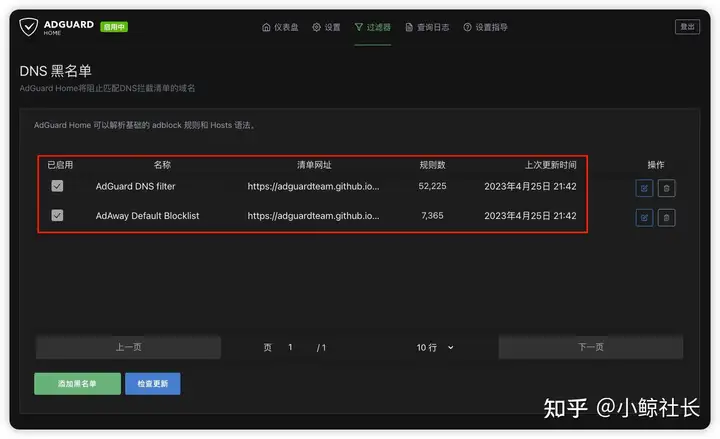
Task: Click the AdGuard Home shield logo
Action: (x=28, y=27)
